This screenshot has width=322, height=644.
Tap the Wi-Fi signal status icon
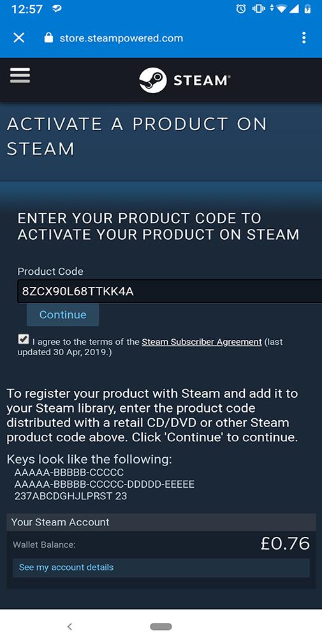pyautogui.click(x=281, y=9)
